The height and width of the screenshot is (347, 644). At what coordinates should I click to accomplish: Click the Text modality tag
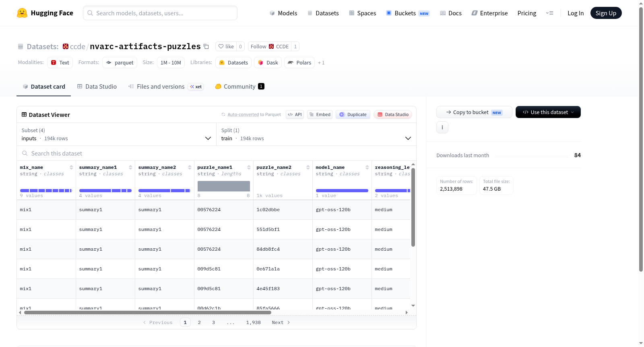click(x=60, y=62)
